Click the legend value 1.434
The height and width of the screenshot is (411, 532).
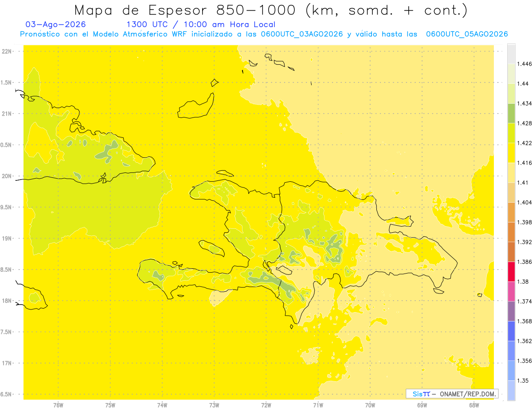click(524, 103)
